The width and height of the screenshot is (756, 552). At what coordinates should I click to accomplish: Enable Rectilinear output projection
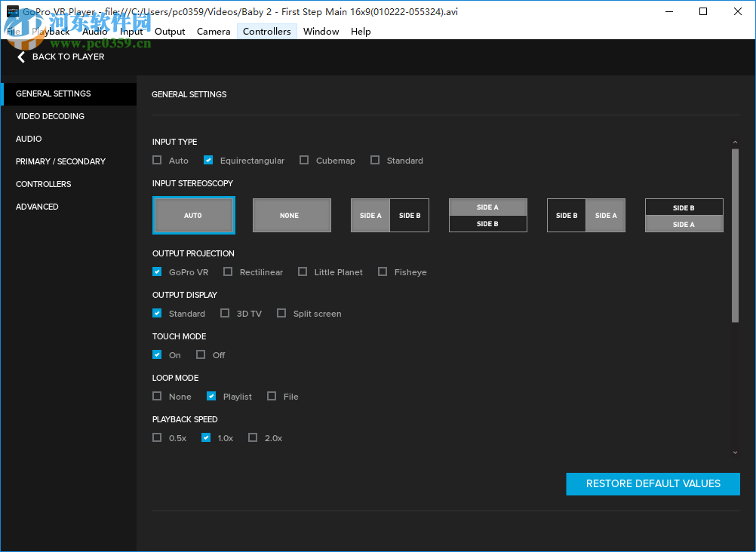point(229,271)
